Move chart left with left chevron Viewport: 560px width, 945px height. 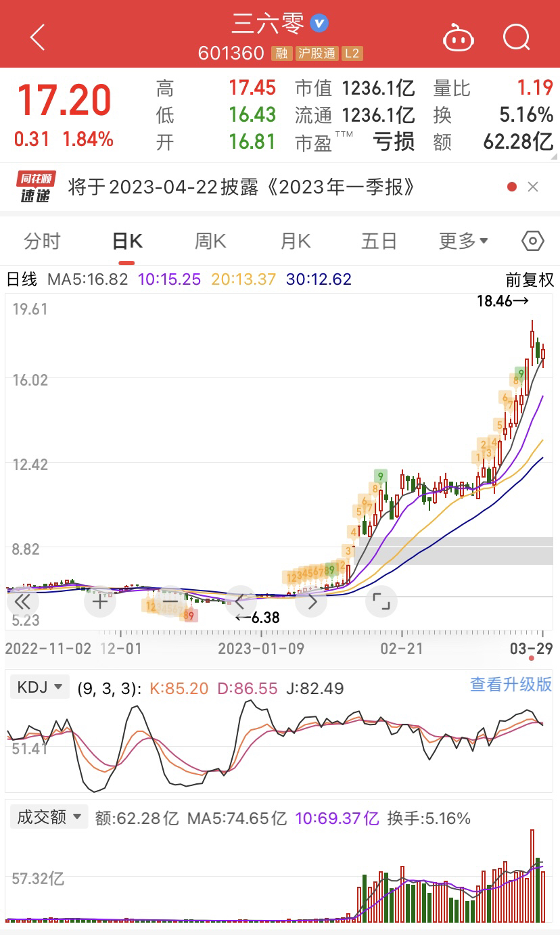241,601
